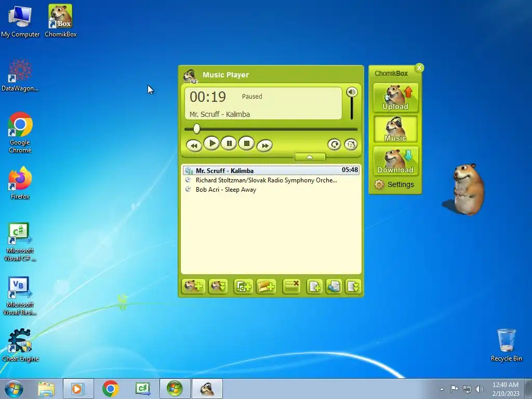Open Visual C# from the taskbar
Viewport: 532px width, 399px height.
(142, 389)
